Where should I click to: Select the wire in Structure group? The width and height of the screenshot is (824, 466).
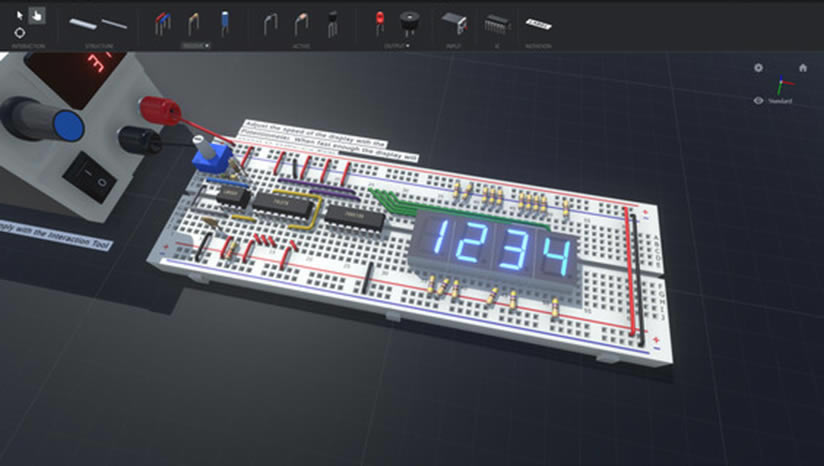114,22
